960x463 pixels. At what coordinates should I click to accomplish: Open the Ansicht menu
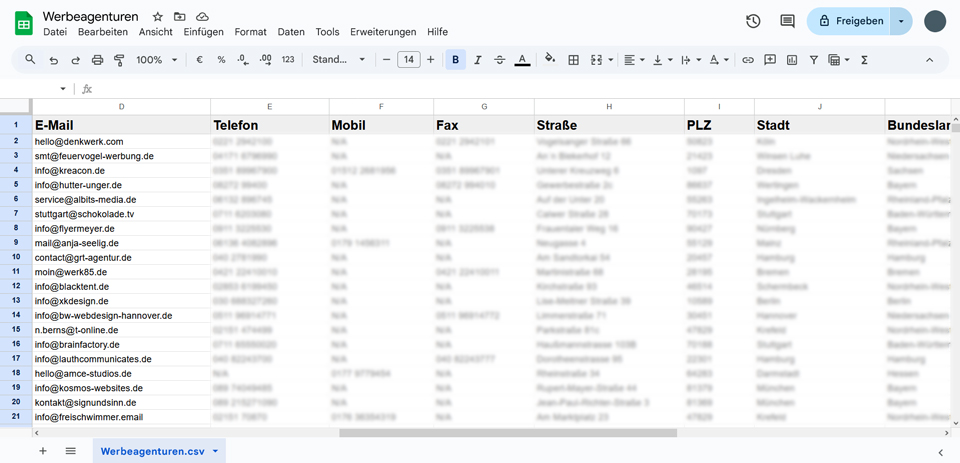point(156,32)
